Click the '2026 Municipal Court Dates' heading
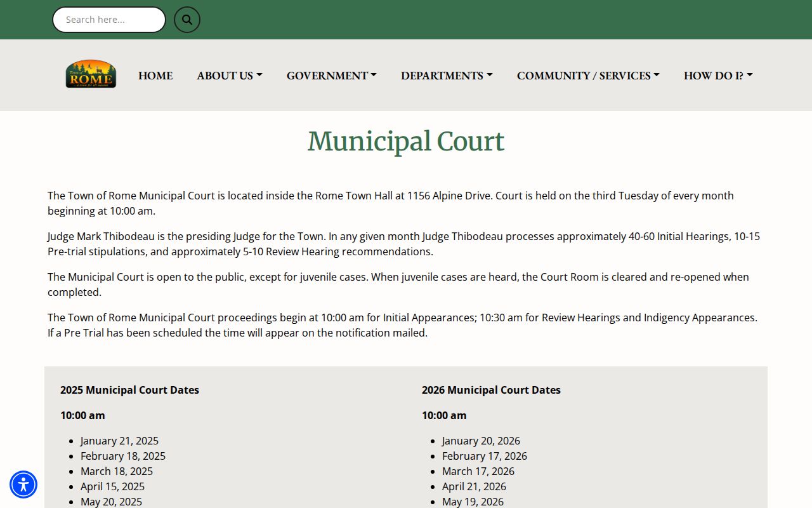Image resolution: width=812 pixels, height=508 pixels. 491,390
